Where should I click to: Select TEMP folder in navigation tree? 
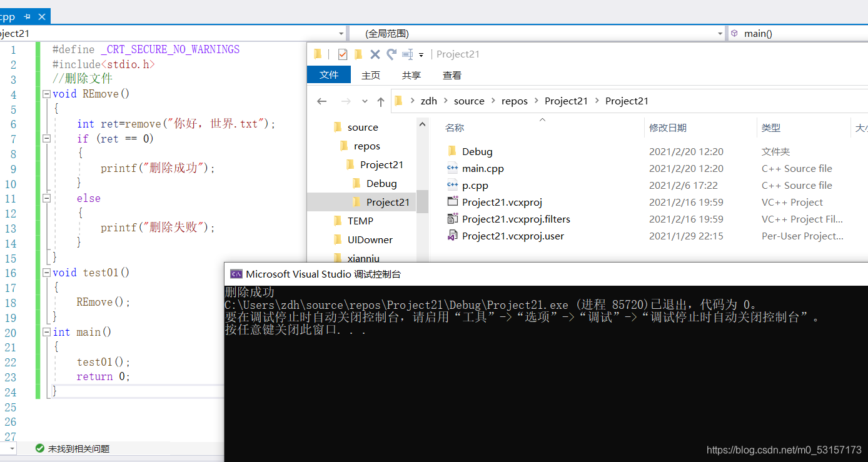pyautogui.click(x=360, y=221)
